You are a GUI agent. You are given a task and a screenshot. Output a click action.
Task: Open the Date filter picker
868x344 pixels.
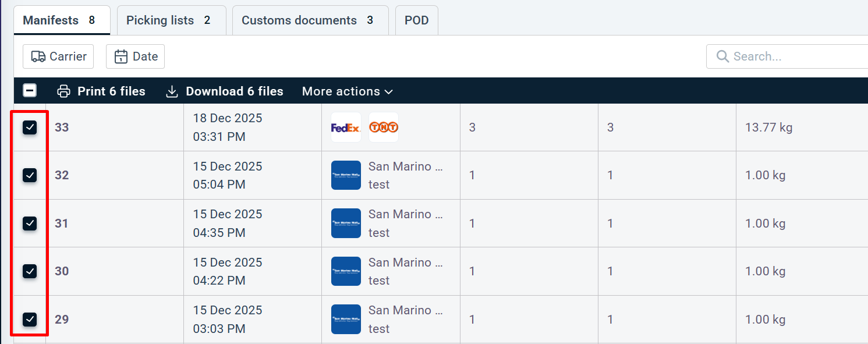(135, 56)
